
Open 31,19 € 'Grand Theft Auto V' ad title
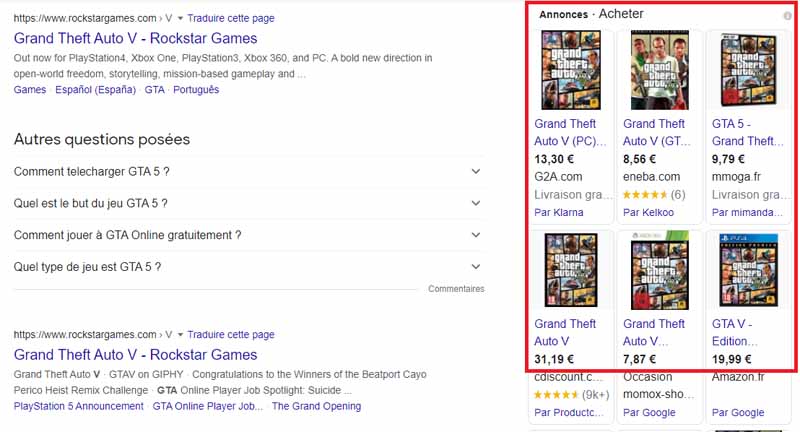(x=565, y=333)
